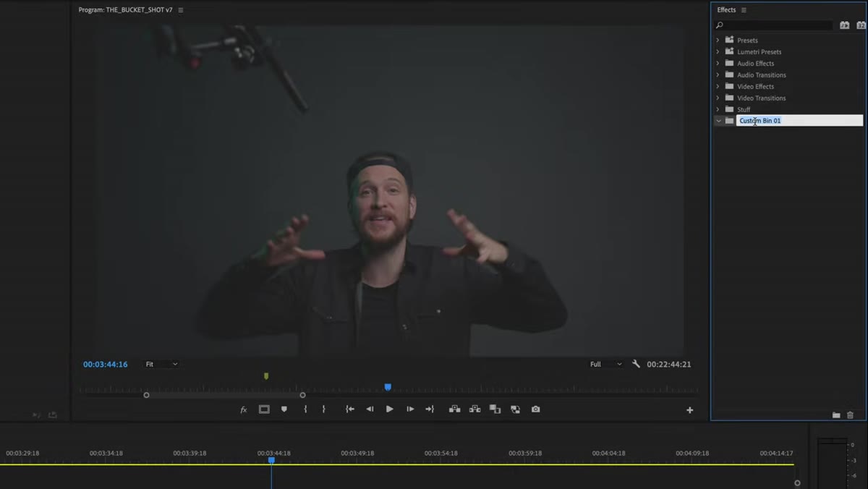Click the Extract button
868x489 pixels.
(475, 409)
